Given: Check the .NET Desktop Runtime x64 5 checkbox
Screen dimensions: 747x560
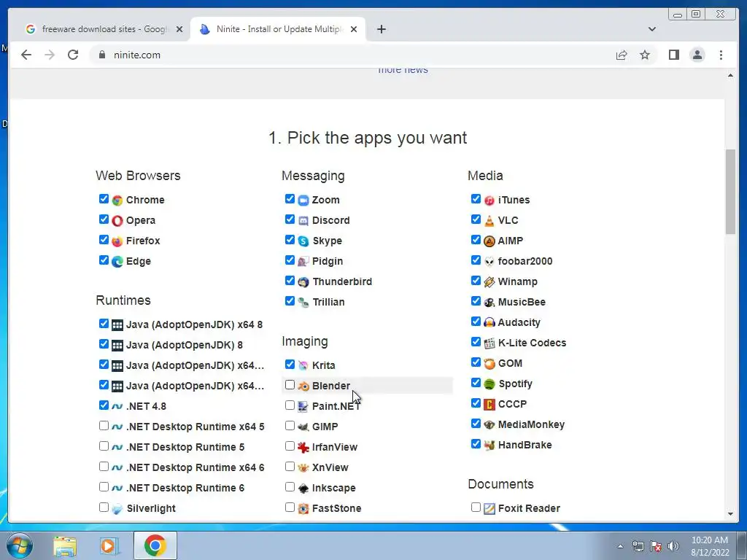Looking at the screenshot, I should pos(104,426).
